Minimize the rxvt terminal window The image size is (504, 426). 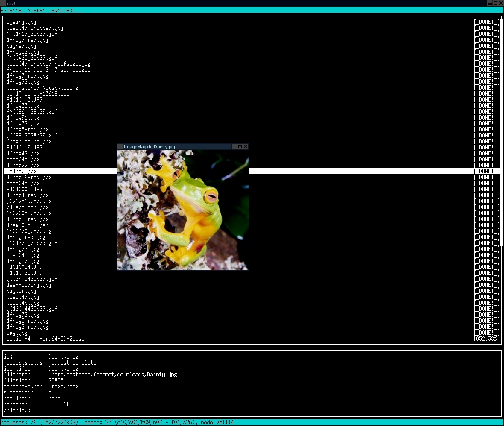coord(490,3)
